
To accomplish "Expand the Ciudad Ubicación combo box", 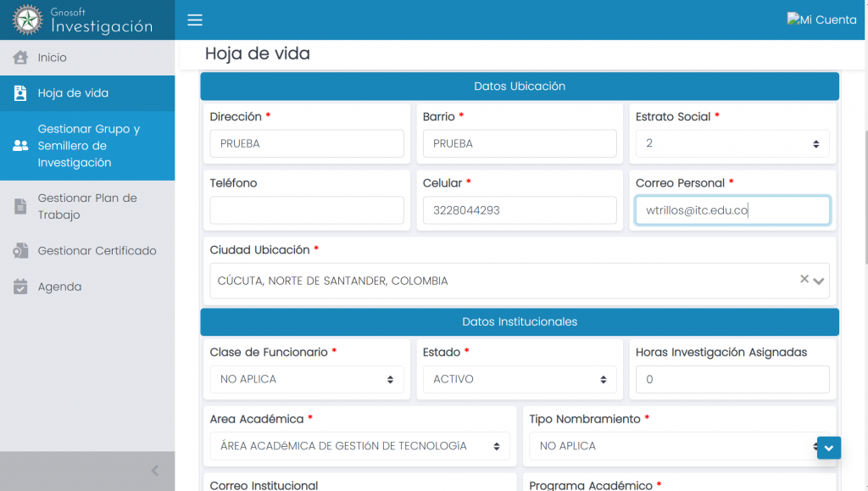I will click(819, 281).
